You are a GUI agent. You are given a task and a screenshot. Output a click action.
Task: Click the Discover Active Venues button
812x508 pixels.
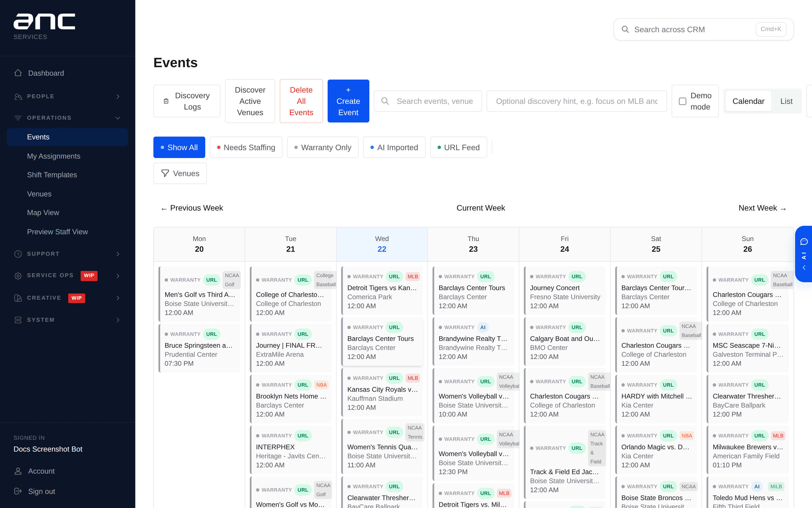click(250, 101)
